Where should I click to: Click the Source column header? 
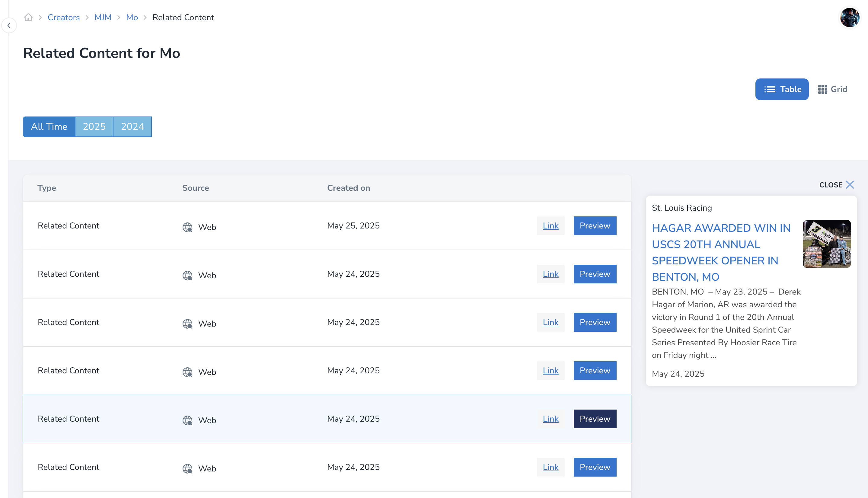(x=196, y=188)
